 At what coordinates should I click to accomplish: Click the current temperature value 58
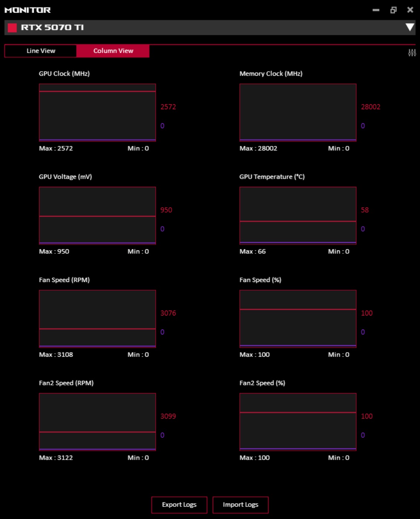pyautogui.click(x=365, y=210)
